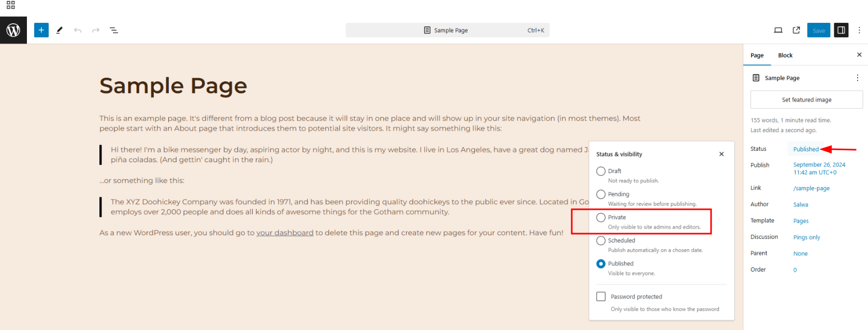Select the Draft status radio button
868x330 pixels.
point(601,171)
